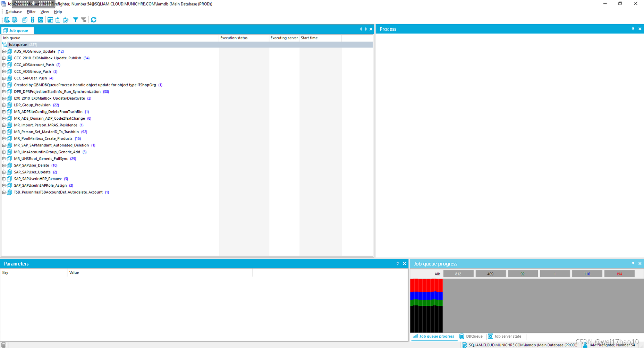Click the job icon beside SAP_SAPUser_Delete
Viewport: 644px width, 348px height.
point(9,165)
